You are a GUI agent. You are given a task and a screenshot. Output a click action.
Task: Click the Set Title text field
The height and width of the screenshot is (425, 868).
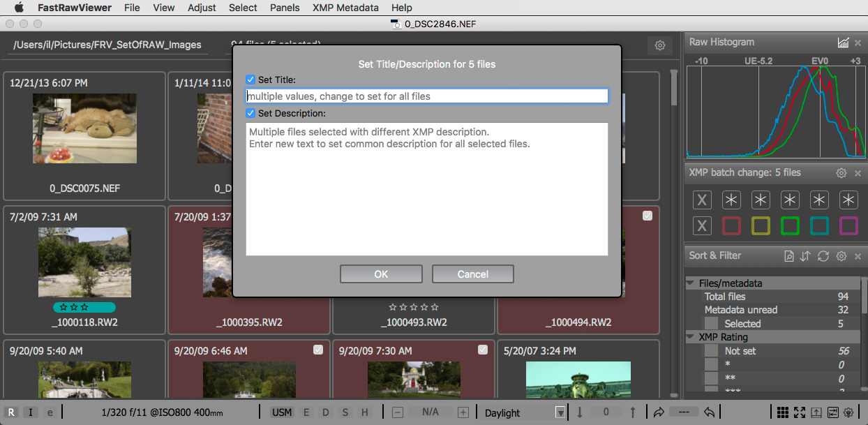pyautogui.click(x=427, y=96)
